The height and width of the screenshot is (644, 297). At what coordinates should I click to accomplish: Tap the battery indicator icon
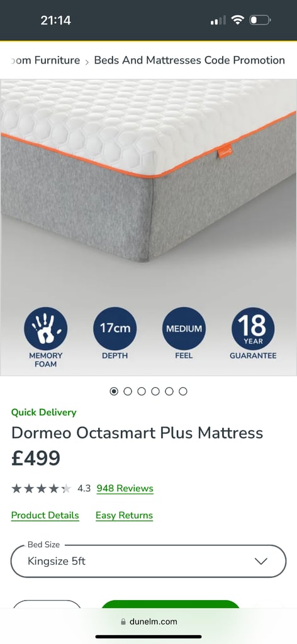[x=260, y=19]
